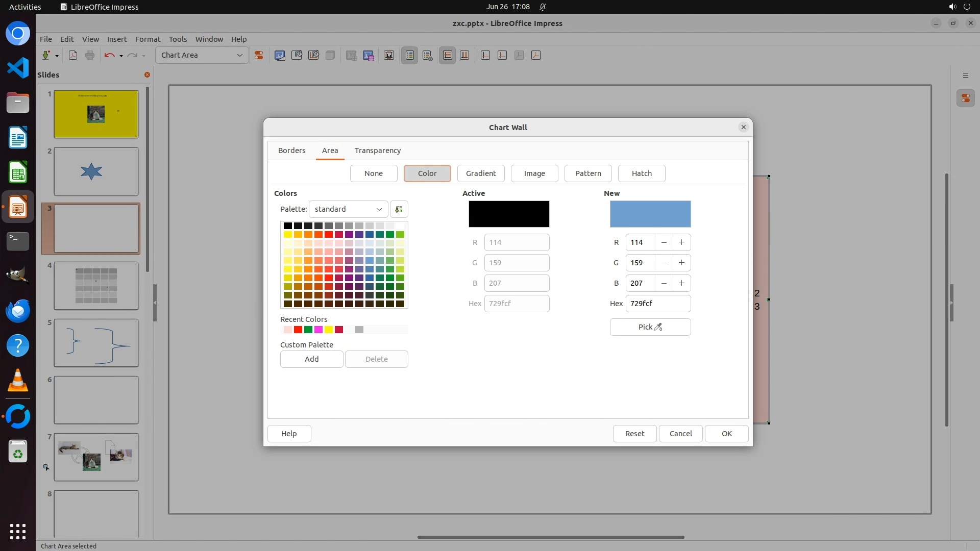980x551 pixels.
Task: Click the palette extension icon beside the Palette dropdown
Action: tap(399, 209)
